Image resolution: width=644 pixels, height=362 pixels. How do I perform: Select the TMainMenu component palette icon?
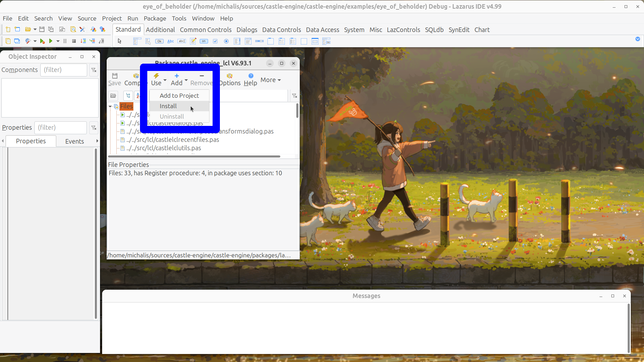tap(137, 41)
